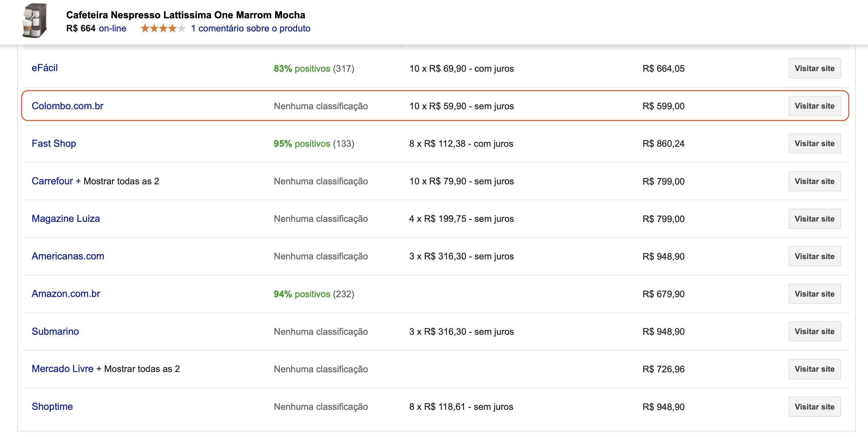Open Fast Shop '95% positivos' rating

coord(302,144)
